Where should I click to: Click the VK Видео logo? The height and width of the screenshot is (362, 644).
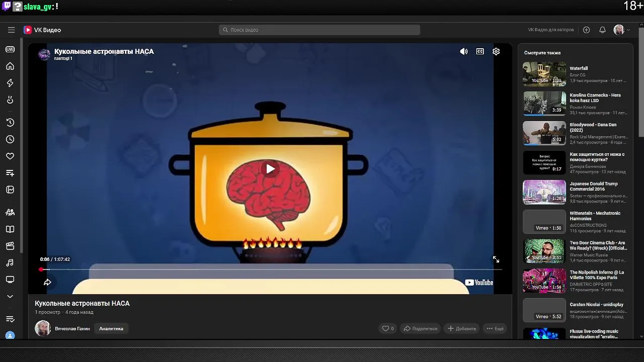[x=42, y=30]
